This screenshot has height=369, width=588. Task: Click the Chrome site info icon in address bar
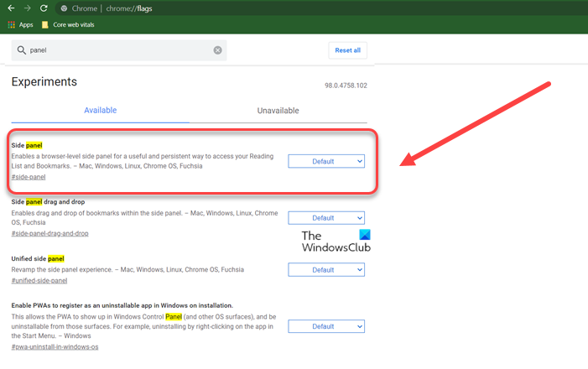(x=64, y=8)
